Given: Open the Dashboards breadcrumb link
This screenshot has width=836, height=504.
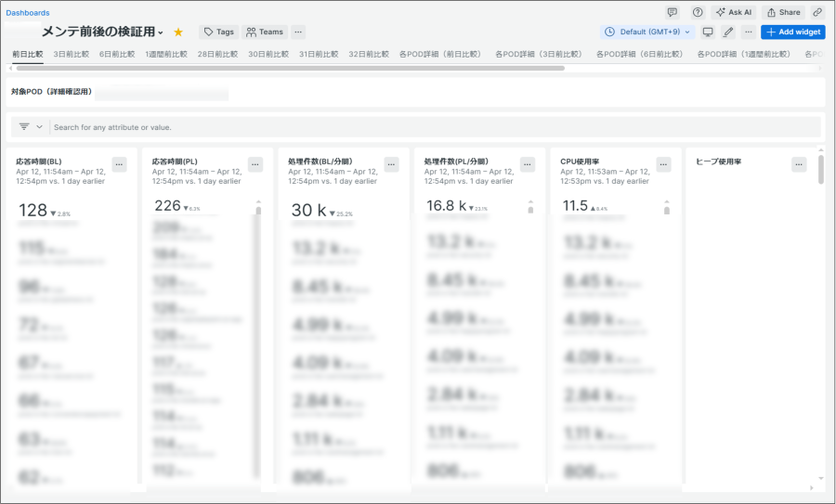Looking at the screenshot, I should 28,13.
